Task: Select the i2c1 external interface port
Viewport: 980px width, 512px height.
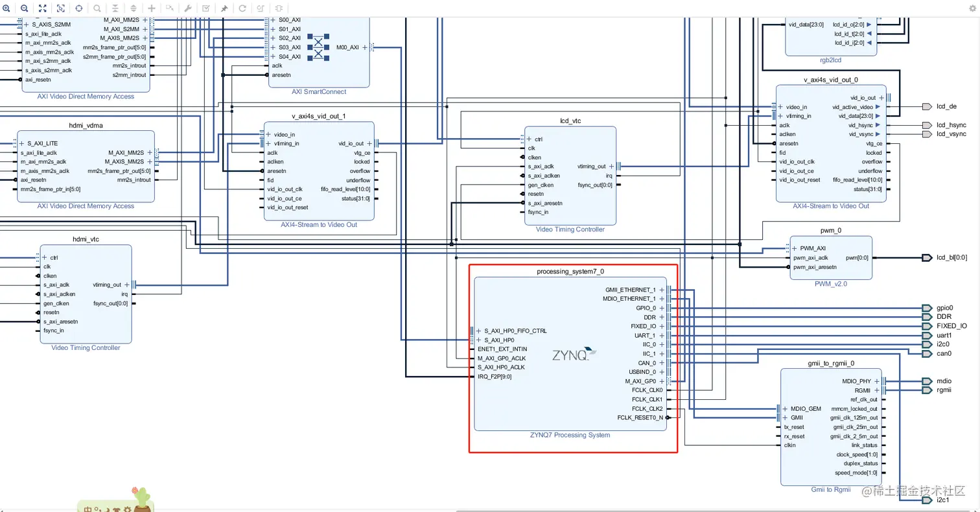Action: click(927, 500)
